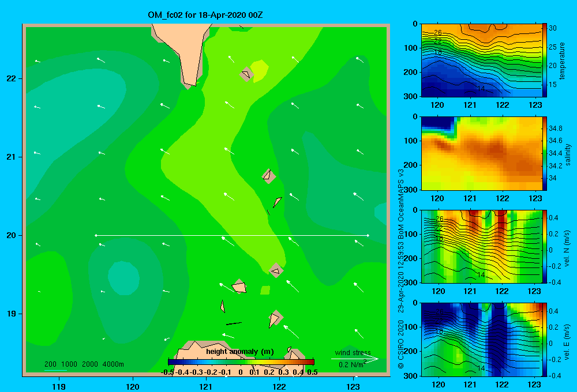
Task: Click the vel. N colorbar
Action: 544,246
